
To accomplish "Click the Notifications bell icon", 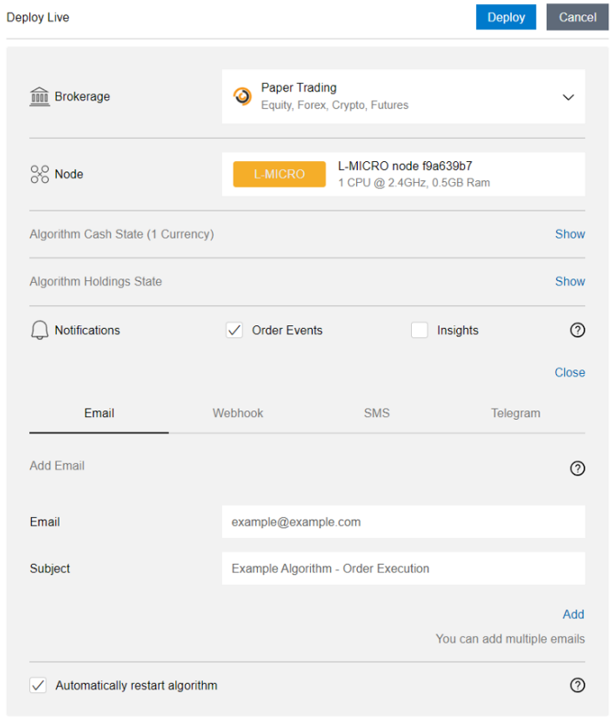I will (x=40, y=330).
